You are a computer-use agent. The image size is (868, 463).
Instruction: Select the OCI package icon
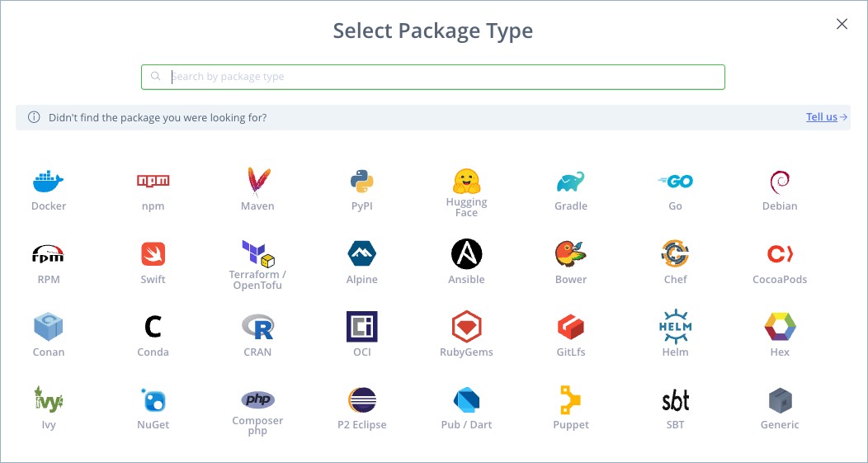362,327
